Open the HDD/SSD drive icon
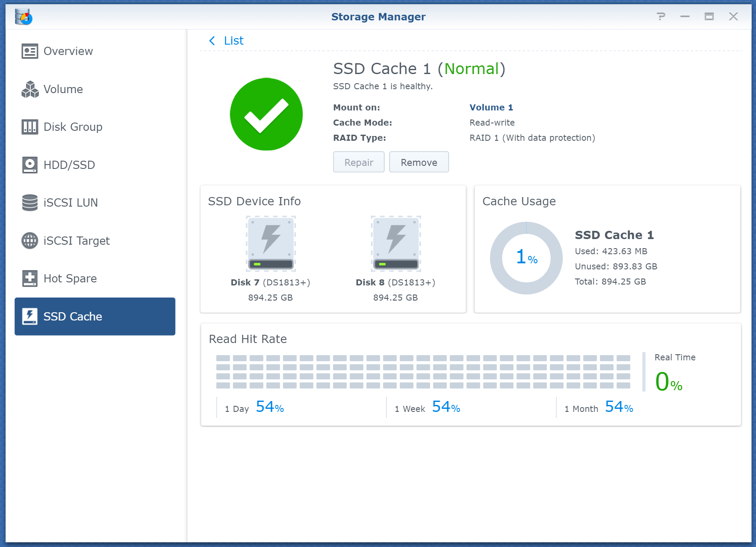 [x=29, y=165]
